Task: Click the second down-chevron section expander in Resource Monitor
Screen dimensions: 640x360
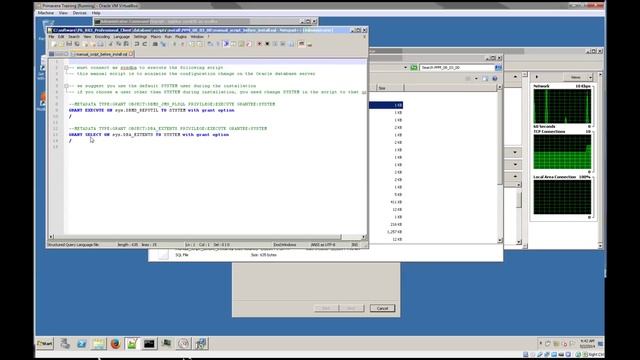Action: (515, 164)
